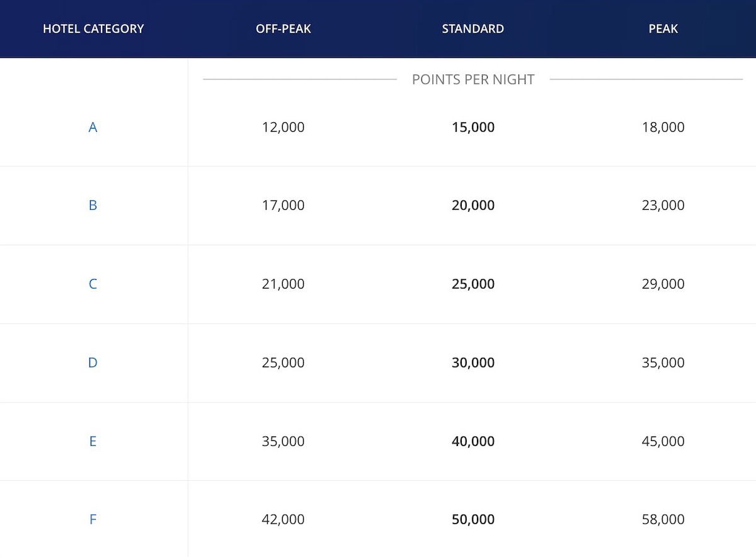Select the 50,000 standard points value

click(472, 520)
